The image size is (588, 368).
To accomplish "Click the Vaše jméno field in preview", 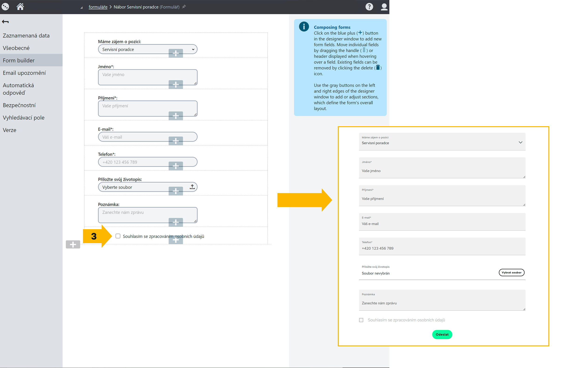I will point(442,168).
